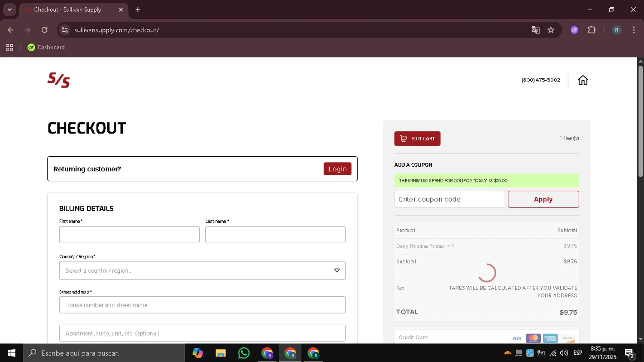Focus the Enter coupon code field
Image resolution: width=644 pixels, height=362 pixels.
[x=450, y=199]
